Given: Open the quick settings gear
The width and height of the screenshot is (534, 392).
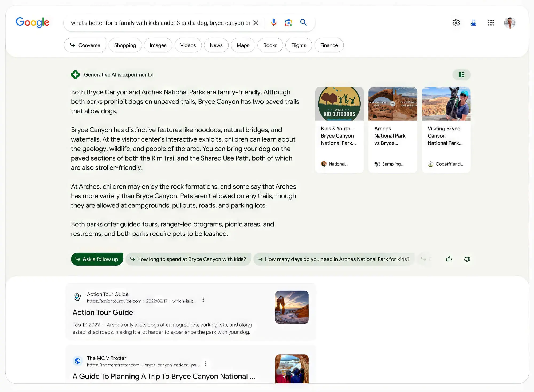Looking at the screenshot, I should [456, 23].
